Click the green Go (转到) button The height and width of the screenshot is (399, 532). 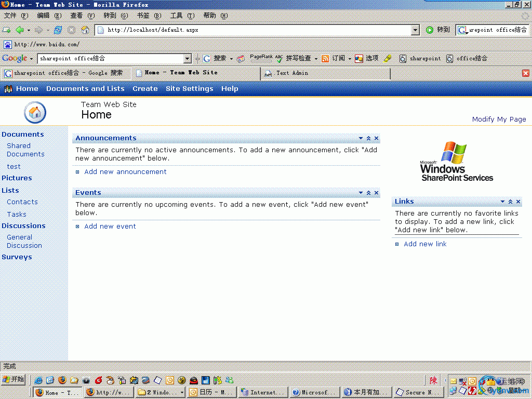(x=437, y=30)
